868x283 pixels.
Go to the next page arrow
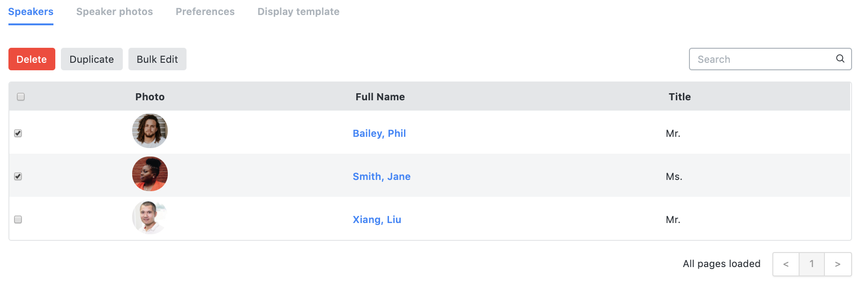(x=838, y=264)
